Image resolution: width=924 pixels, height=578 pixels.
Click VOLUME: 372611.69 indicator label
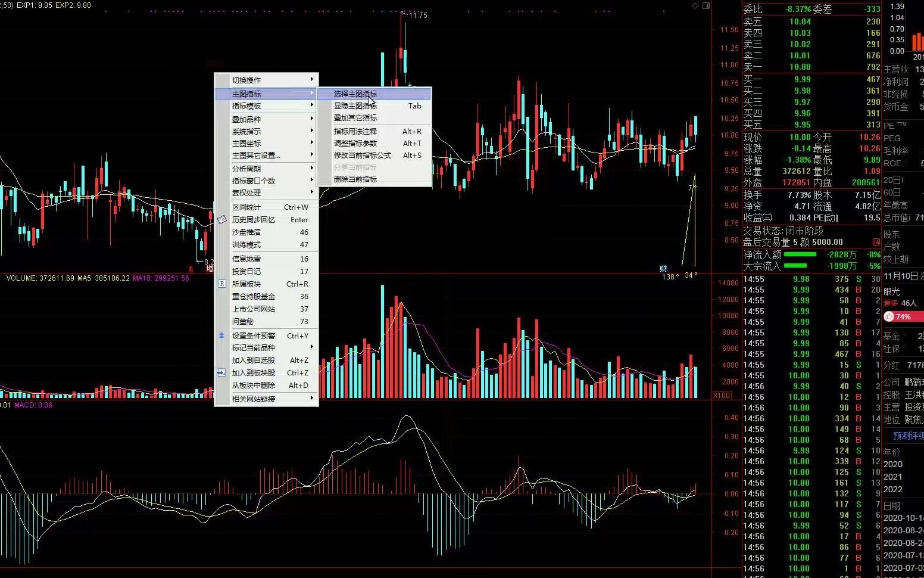40,278
